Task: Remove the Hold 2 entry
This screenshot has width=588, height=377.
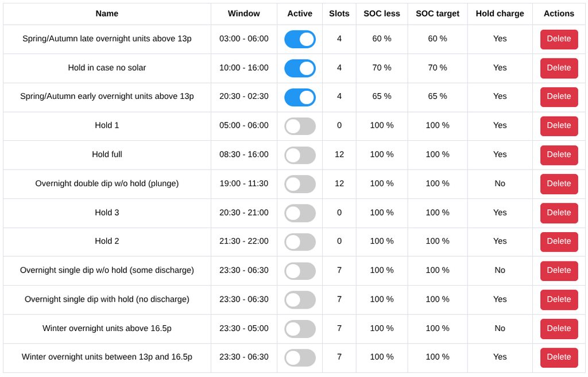Action: coord(558,241)
